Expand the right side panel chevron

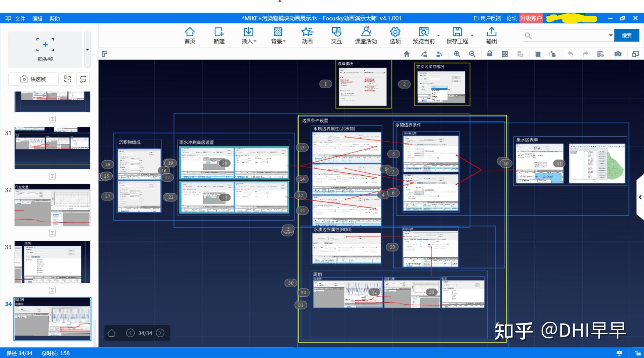click(x=640, y=197)
